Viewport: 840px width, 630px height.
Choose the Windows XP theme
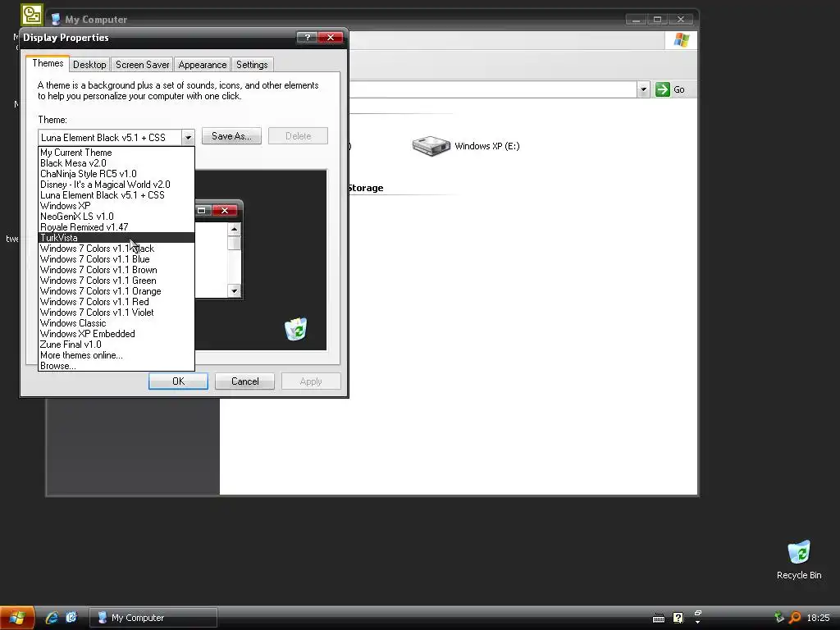click(116, 206)
